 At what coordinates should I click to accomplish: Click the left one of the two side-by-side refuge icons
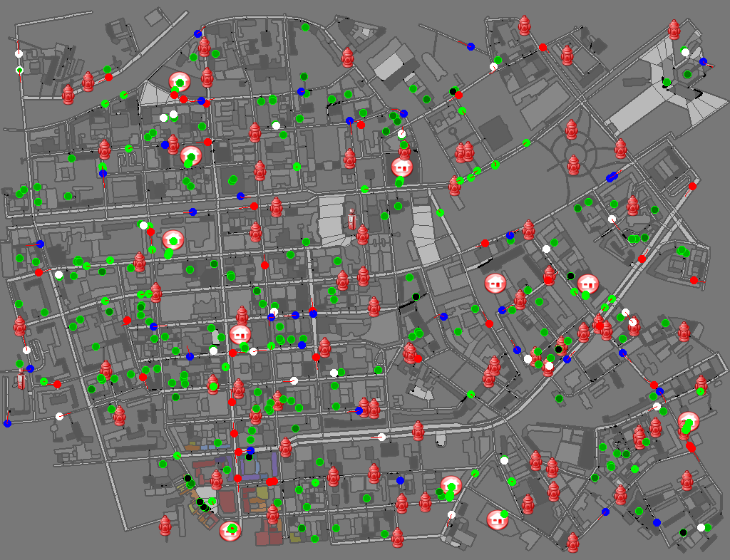[x=495, y=284]
